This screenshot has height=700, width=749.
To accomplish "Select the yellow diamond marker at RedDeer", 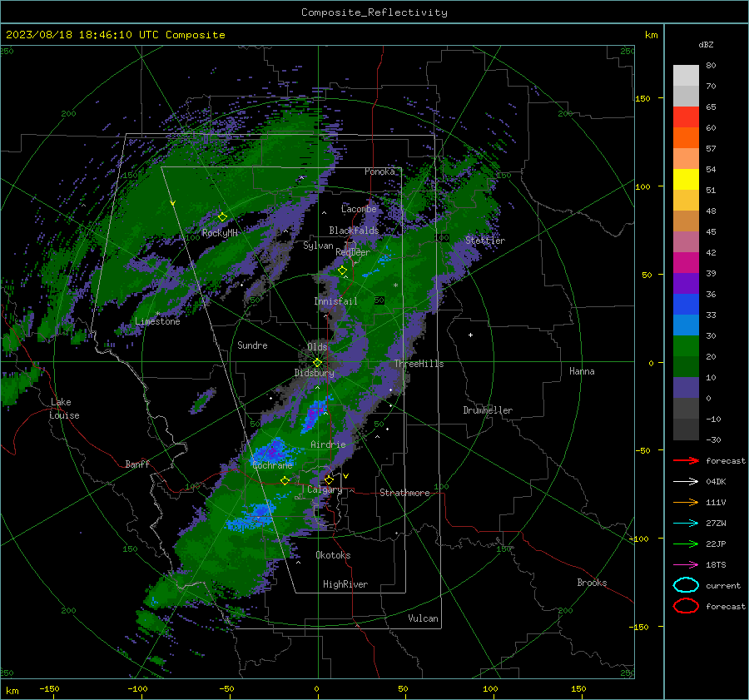I will click(x=342, y=271).
